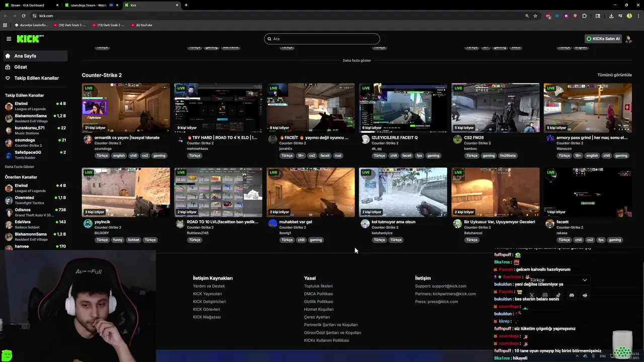This screenshot has height=362, width=644.
Task: Open DMCA Politikası footer link
Action: pos(318,294)
